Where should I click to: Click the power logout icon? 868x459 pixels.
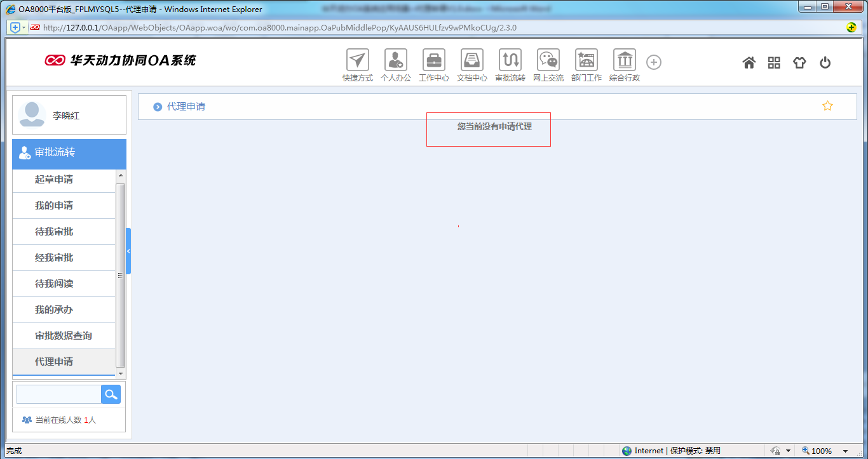click(x=825, y=62)
